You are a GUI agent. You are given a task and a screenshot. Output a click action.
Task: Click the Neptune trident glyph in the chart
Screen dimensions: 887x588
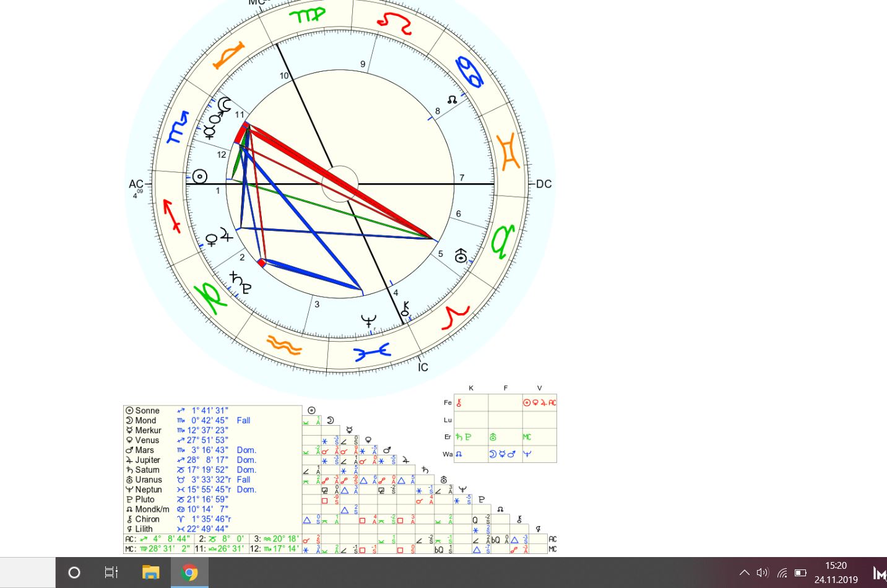click(368, 321)
